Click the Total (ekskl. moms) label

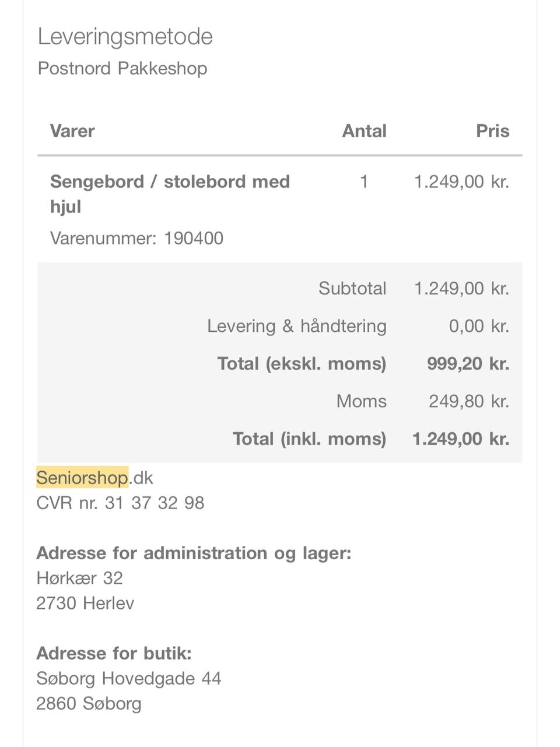[x=302, y=363]
